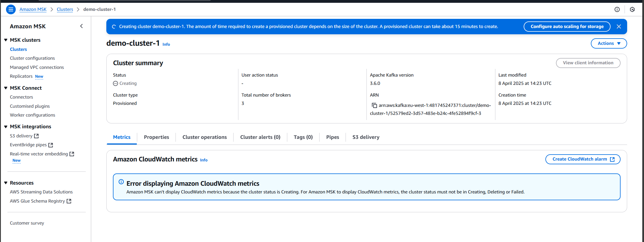Open AWS Streaming Data Solutions link
The image size is (644, 242).
41,192
